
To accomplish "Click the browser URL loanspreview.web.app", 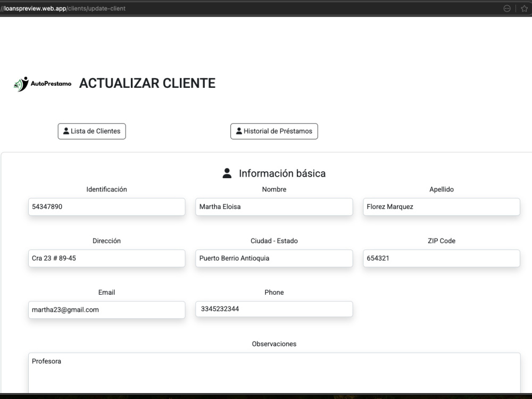I will point(63,9).
